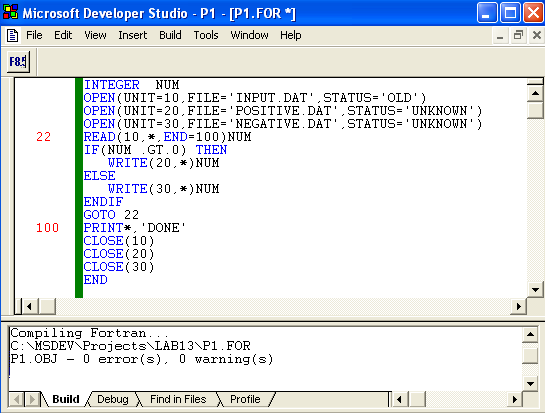
Task: Switch to the Debug output tab
Action: pos(113,399)
